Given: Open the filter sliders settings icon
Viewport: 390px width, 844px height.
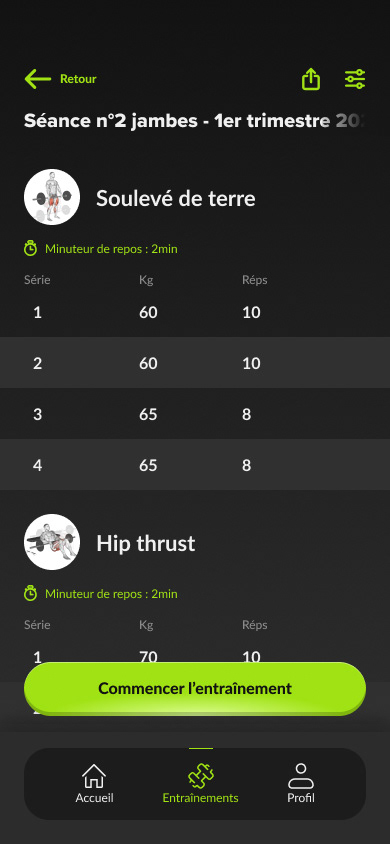Looking at the screenshot, I should (355, 79).
